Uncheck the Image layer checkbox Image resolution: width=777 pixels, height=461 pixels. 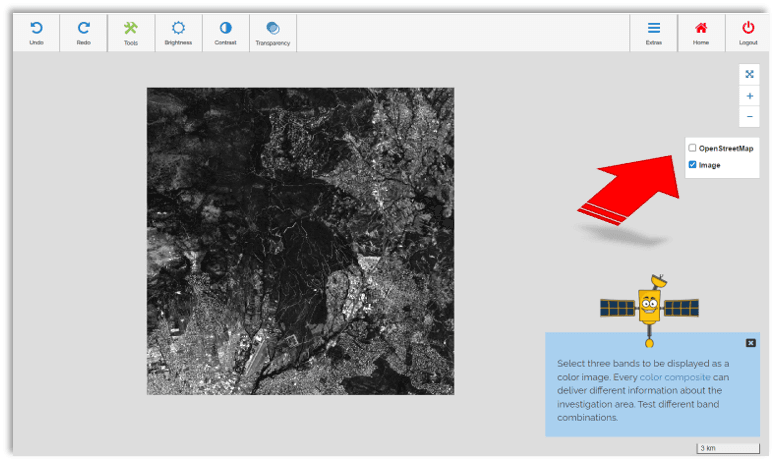point(692,165)
